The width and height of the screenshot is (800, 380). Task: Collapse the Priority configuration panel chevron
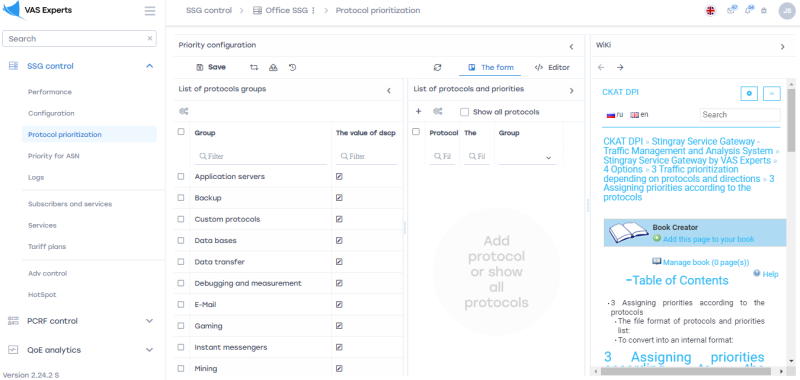(571, 46)
